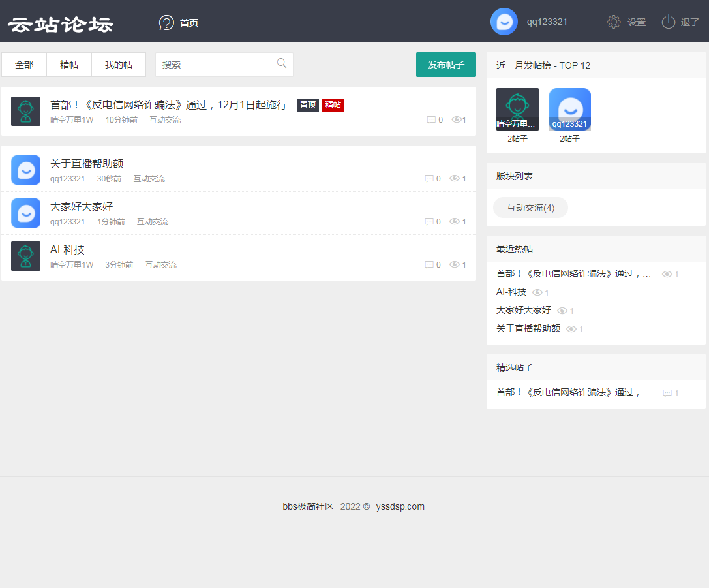The height and width of the screenshot is (588, 709).
Task: Open the pinned post 反电信网络诈骗法 title
Action: [x=168, y=105]
